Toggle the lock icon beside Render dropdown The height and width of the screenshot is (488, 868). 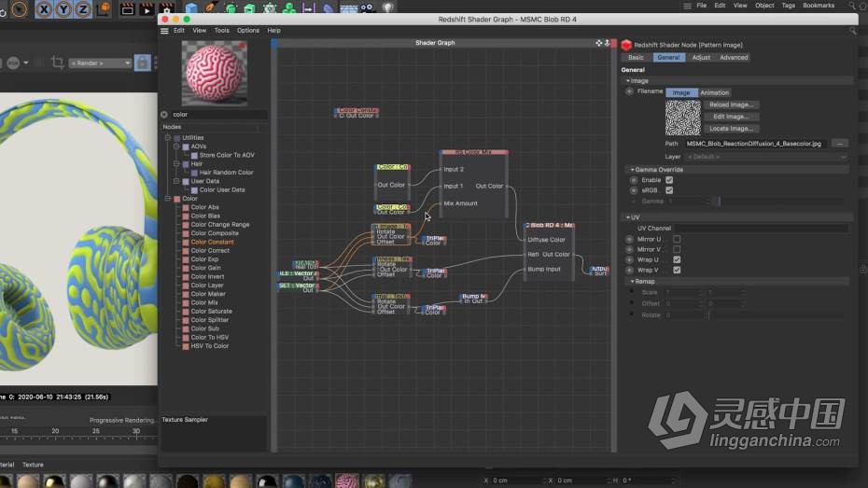(x=142, y=63)
